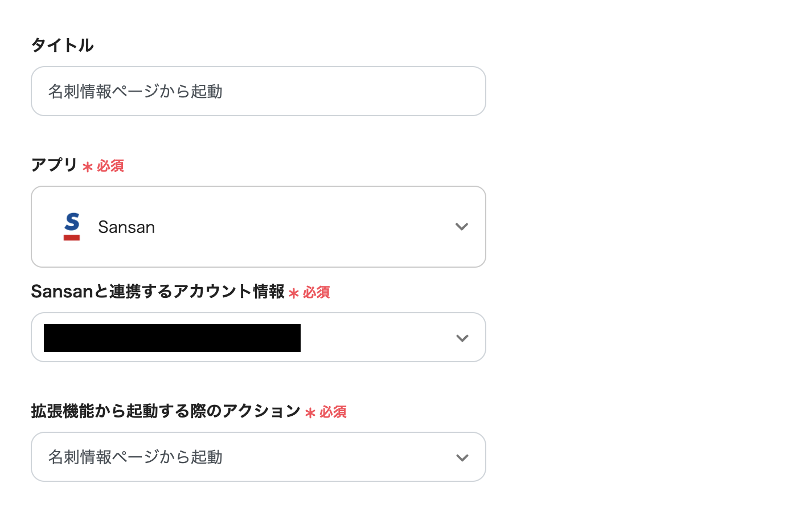The image size is (812, 524).
Task: Click the アプリ field label
Action: coord(54,165)
